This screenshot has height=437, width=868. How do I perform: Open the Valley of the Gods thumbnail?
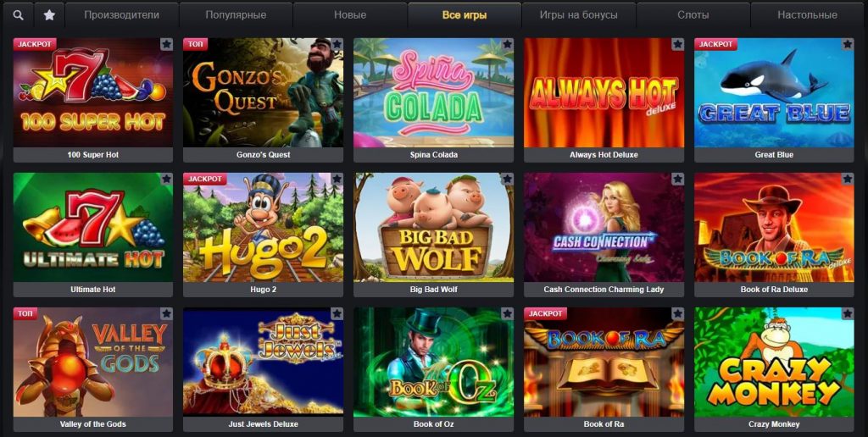93,362
